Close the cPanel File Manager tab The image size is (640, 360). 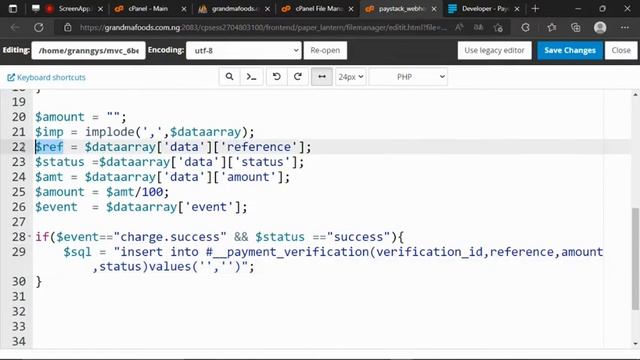(351, 9)
